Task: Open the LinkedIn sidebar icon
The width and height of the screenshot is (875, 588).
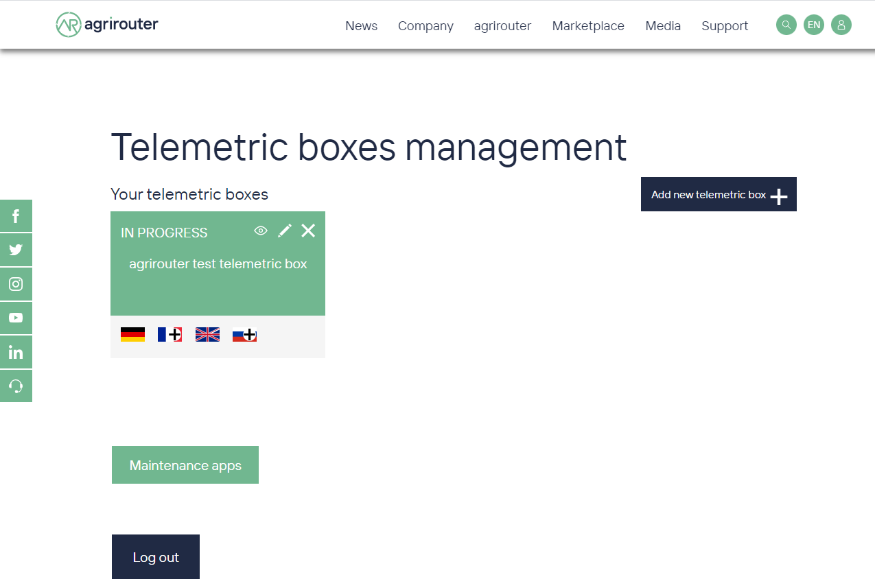Action: (16, 352)
